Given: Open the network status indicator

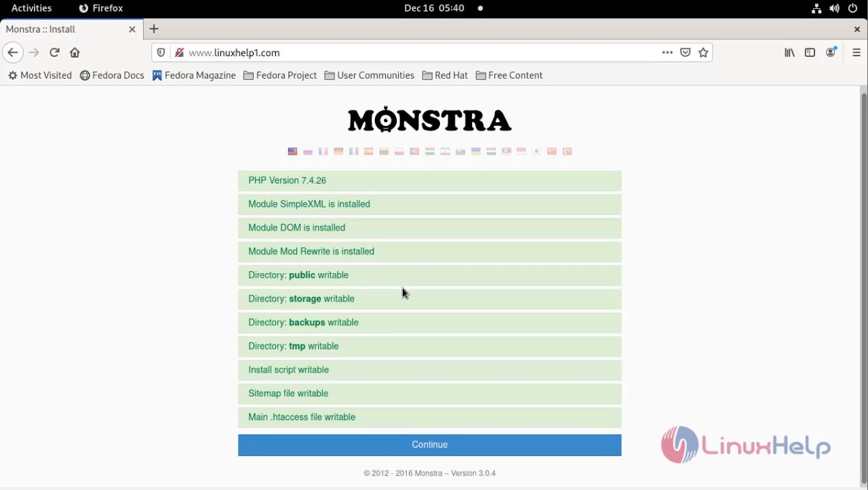Looking at the screenshot, I should [816, 9].
